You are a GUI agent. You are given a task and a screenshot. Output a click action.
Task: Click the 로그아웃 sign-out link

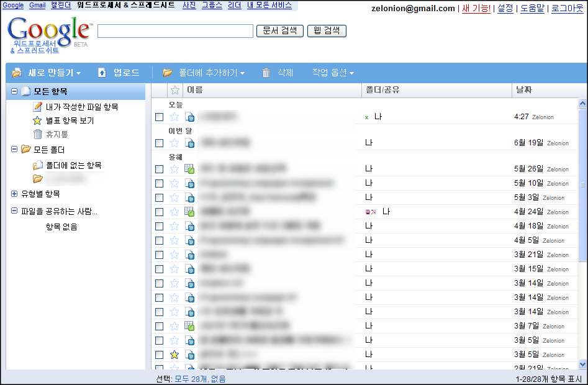(x=567, y=8)
